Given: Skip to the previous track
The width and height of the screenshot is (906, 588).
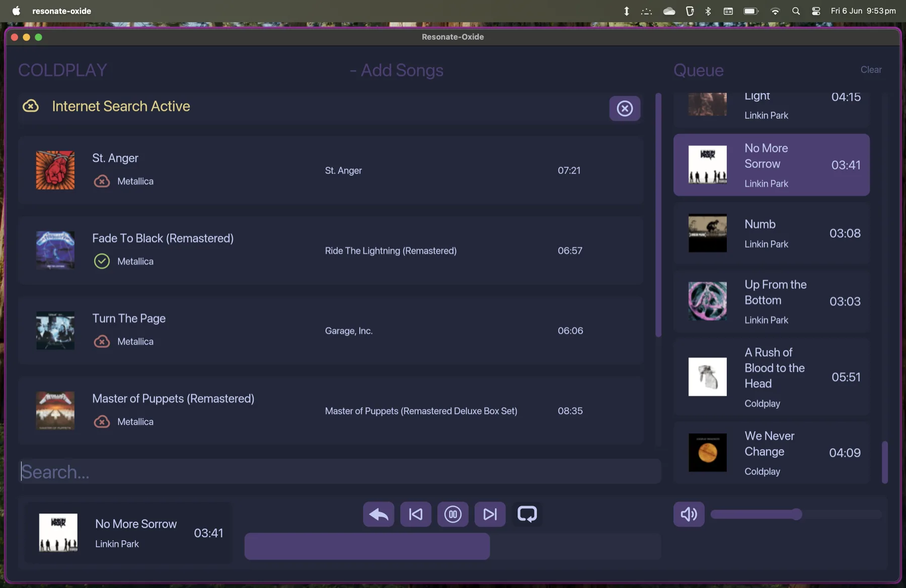Looking at the screenshot, I should (x=416, y=514).
